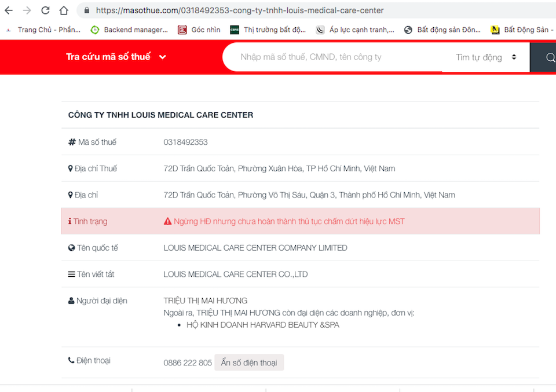Open the Thị trường bất động bookmark
Image resolution: width=556 pixels, height=392 pixels.
point(268,30)
